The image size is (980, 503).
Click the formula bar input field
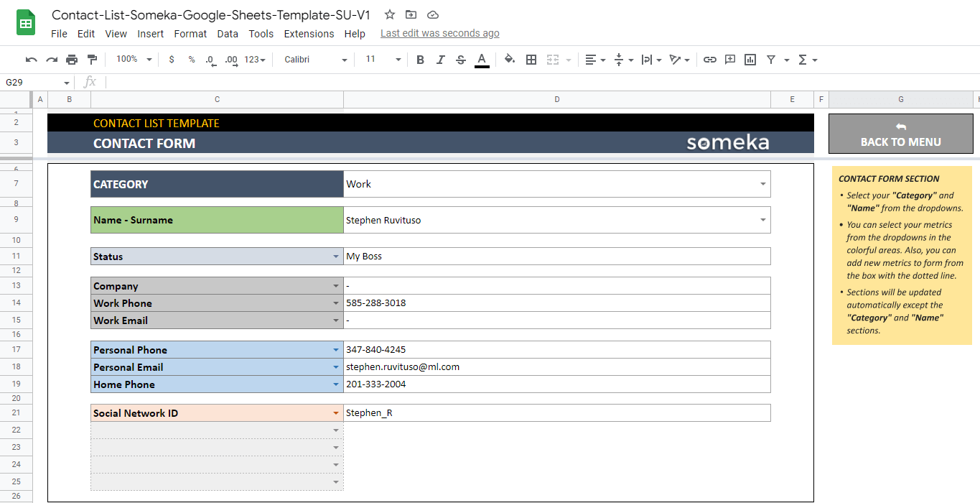(287, 81)
